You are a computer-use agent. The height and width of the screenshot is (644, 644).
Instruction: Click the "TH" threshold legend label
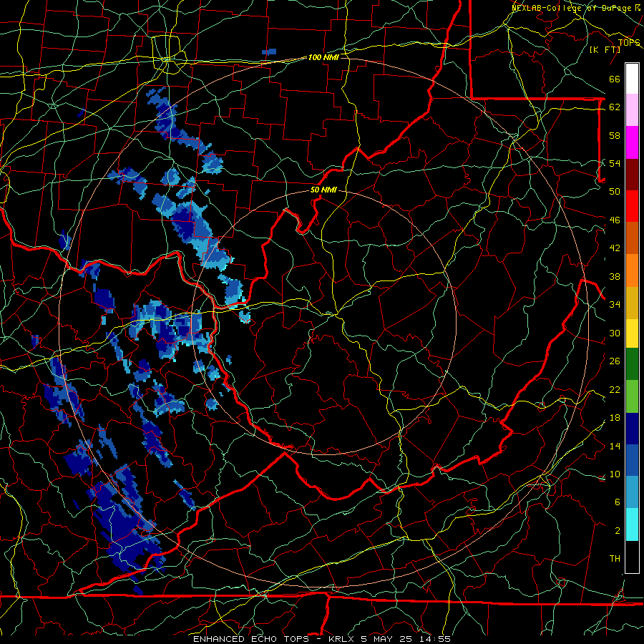coord(615,559)
